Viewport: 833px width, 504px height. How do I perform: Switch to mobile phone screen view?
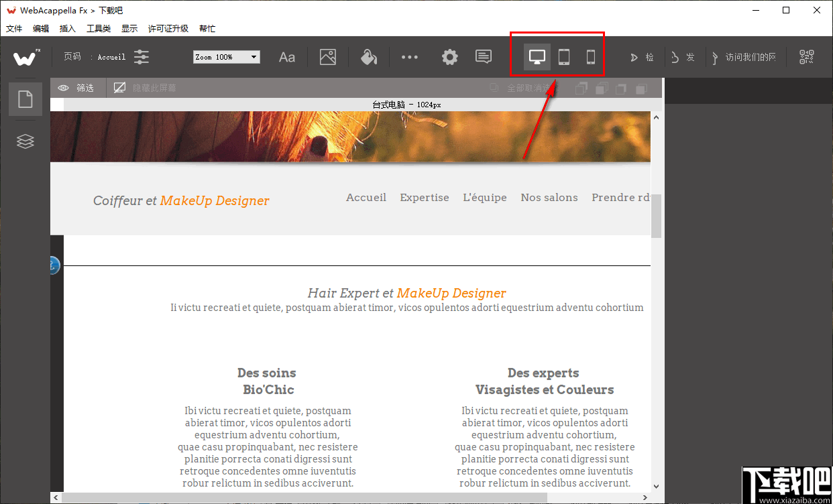pos(591,57)
